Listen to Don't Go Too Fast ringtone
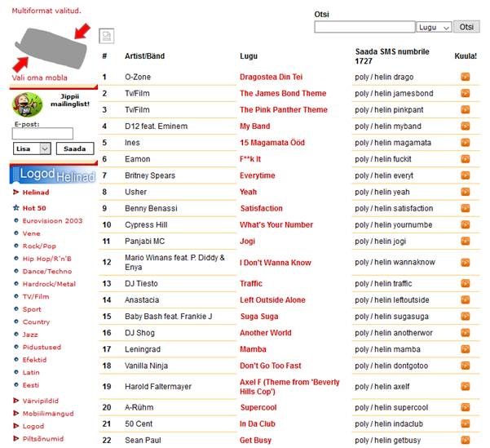The height and width of the screenshot is (448, 490). (x=465, y=366)
